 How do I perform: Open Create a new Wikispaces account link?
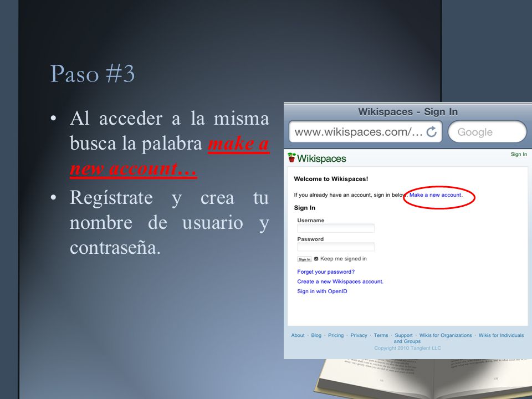pos(340,282)
